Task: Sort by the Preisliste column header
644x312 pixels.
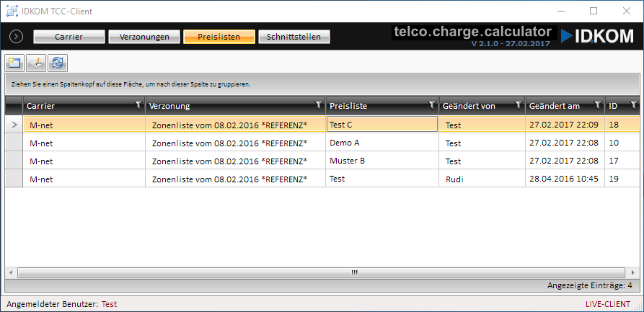Action: (382, 106)
